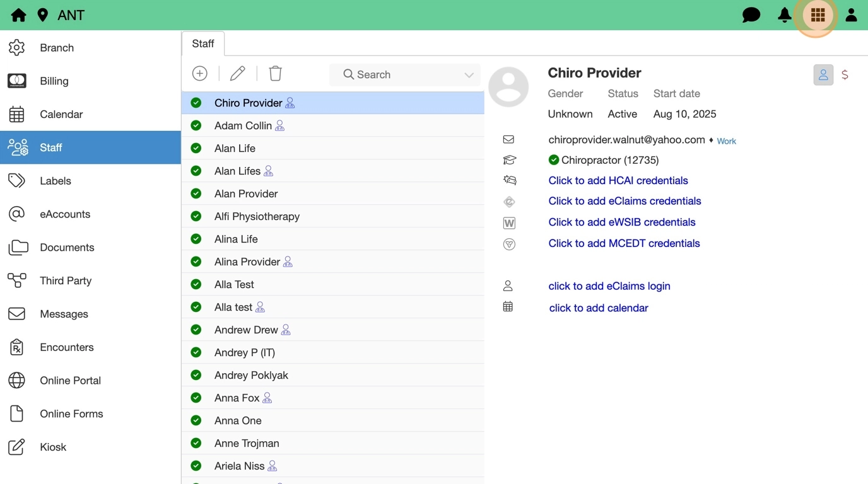Click the edit pencil icon
868x484 pixels.
[238, 74]
